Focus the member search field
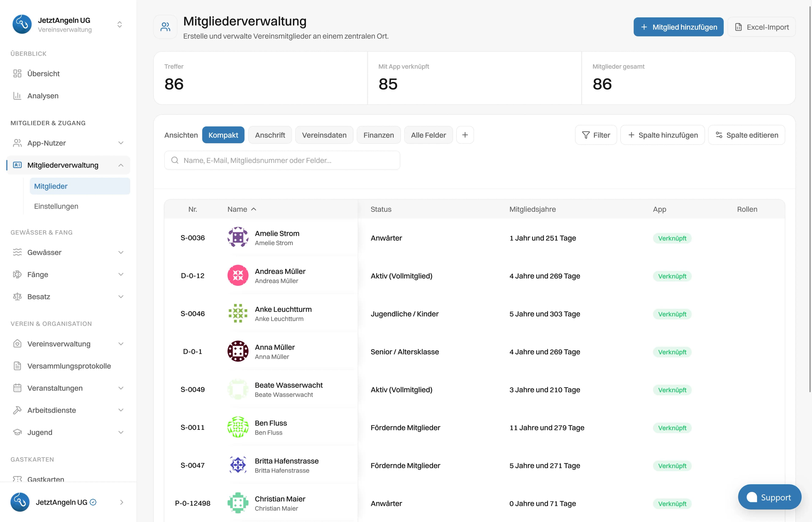 tap(282, 160)
